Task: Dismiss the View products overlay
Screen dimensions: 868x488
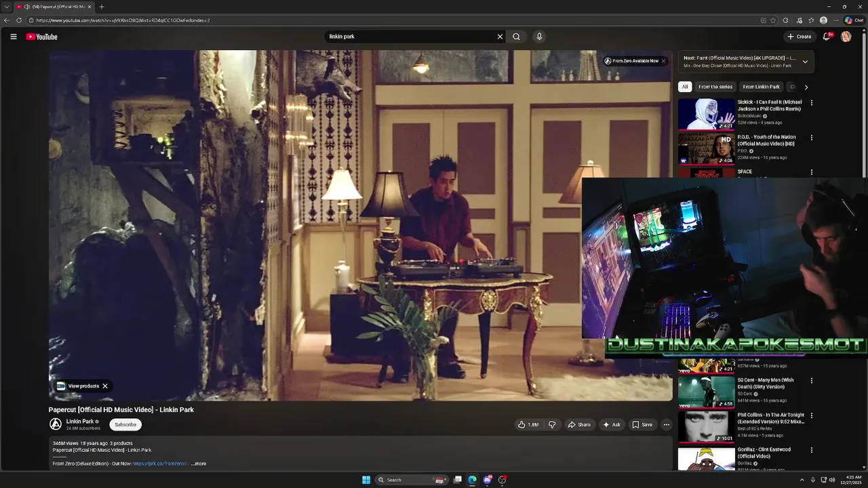Action: coord(105,386)
